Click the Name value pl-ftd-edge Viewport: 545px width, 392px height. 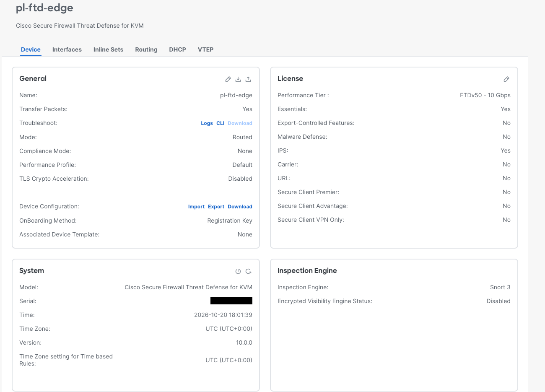(x=236, y=95)
